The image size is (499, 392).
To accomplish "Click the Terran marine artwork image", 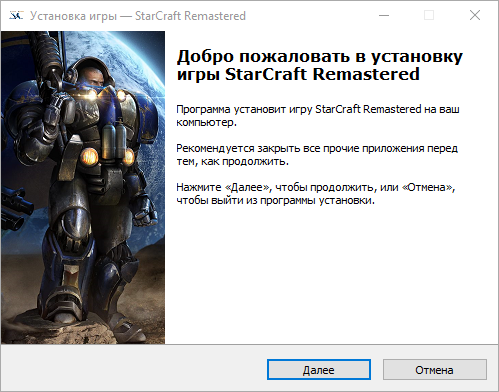I will point(83,187).
